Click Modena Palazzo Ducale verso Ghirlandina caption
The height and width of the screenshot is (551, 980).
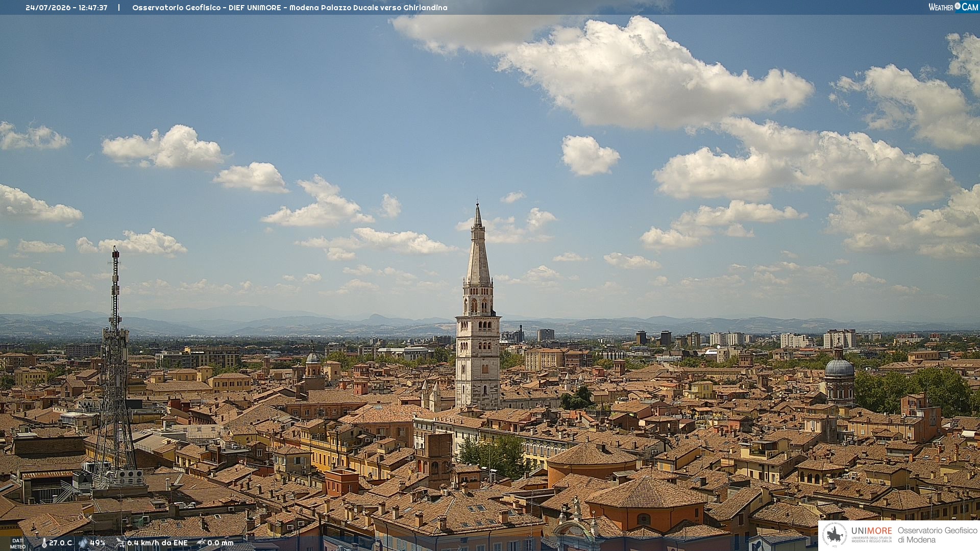pos(369,8)
